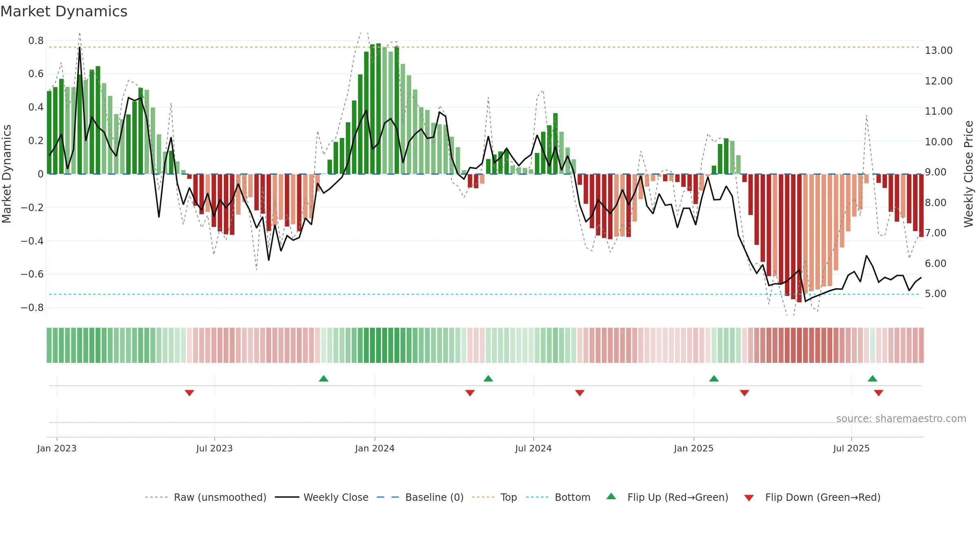This screenshot has height=551, width=980.
Task: Click the 12.00 price axis label
Action: click(x=939, y=81)
